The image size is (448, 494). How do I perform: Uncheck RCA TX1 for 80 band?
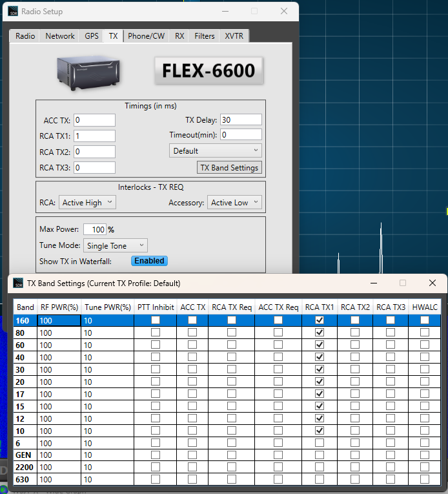(320, 333)
